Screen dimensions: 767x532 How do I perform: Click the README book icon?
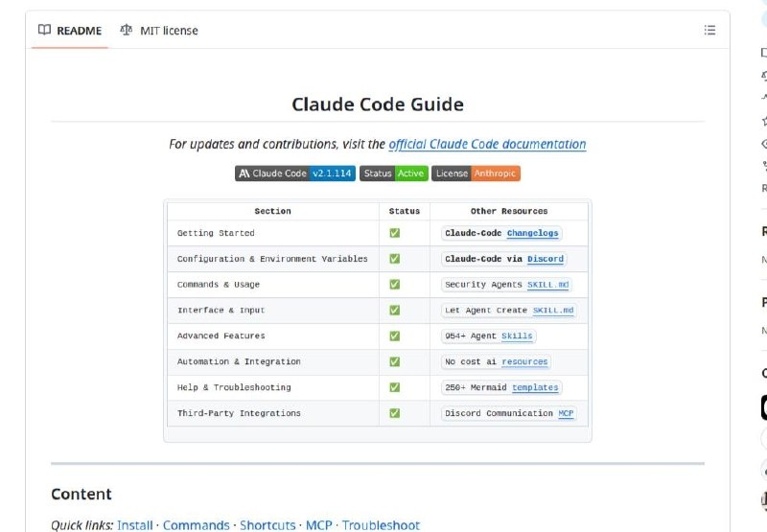(44, 30)
